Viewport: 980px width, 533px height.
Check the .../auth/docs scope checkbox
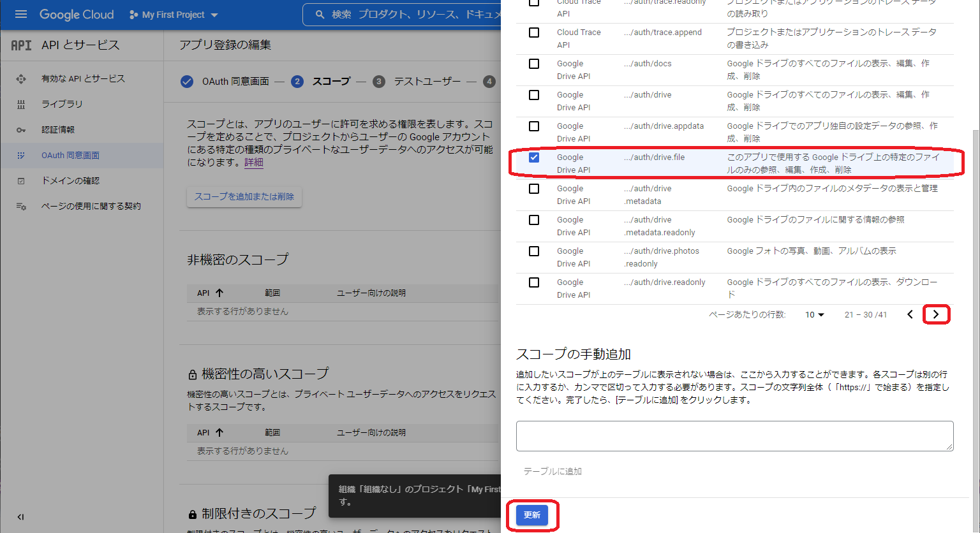point(534,64)
